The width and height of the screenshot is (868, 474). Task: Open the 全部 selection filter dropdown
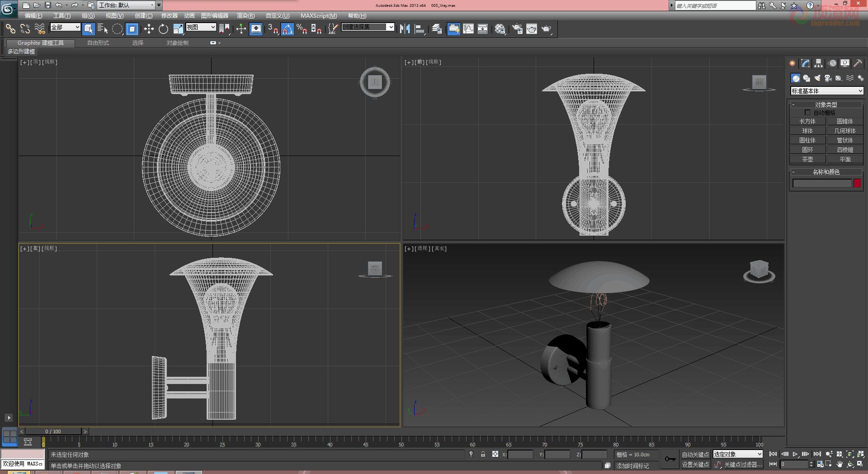click(x=65, y=27)
